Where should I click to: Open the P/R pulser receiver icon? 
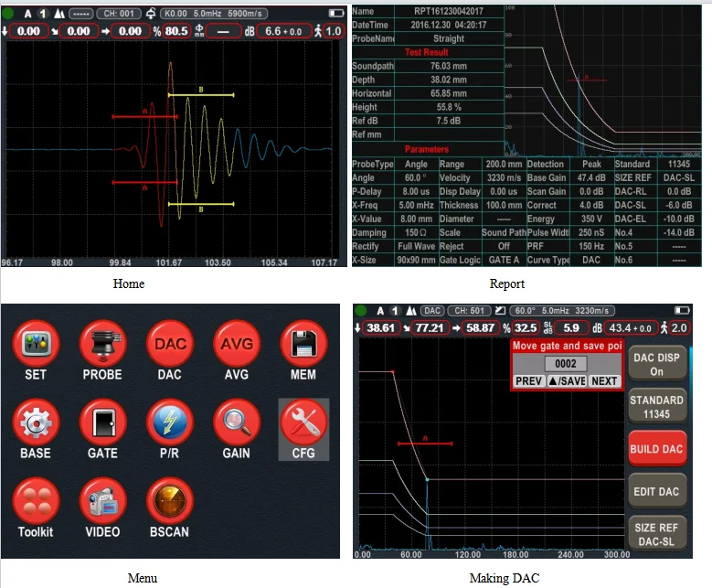point(169,422)
